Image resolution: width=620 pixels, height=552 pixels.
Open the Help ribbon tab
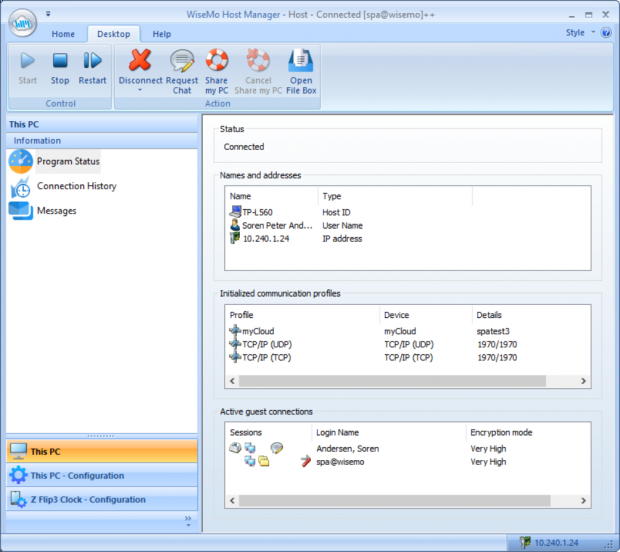click(162, 34)
